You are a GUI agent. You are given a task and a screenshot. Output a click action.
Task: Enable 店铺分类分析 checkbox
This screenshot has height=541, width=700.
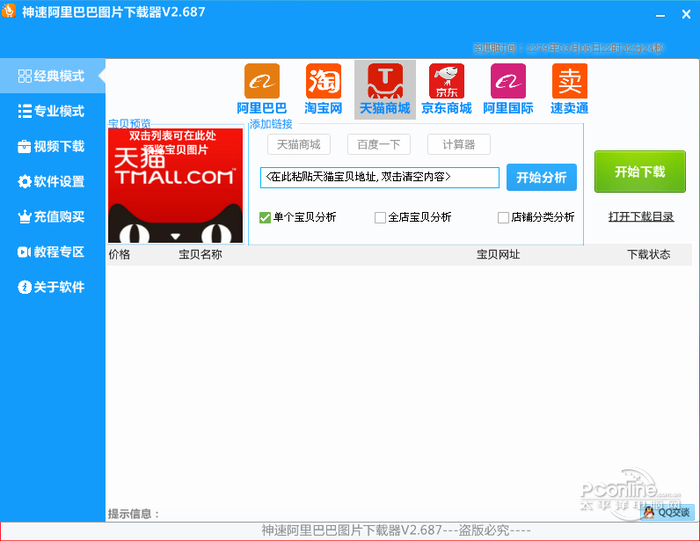pos(503,217)
